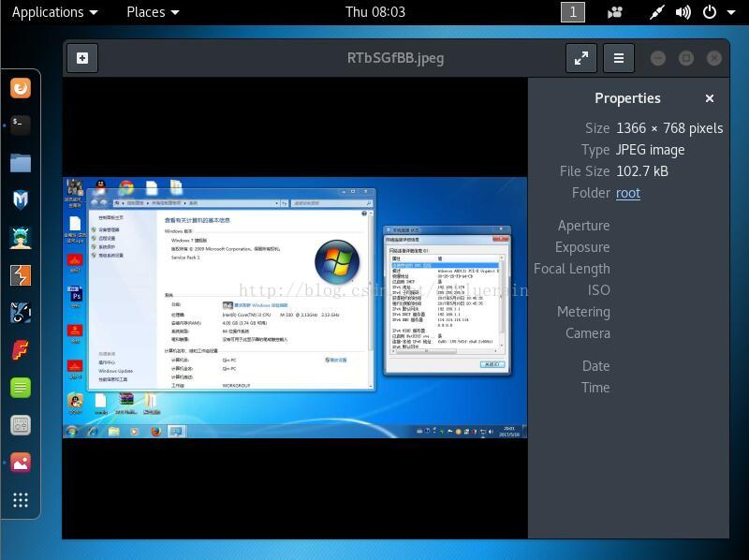Minimize the image viewer window
Viewport: 749px width, 560px height.
click(x=658, y=58)
